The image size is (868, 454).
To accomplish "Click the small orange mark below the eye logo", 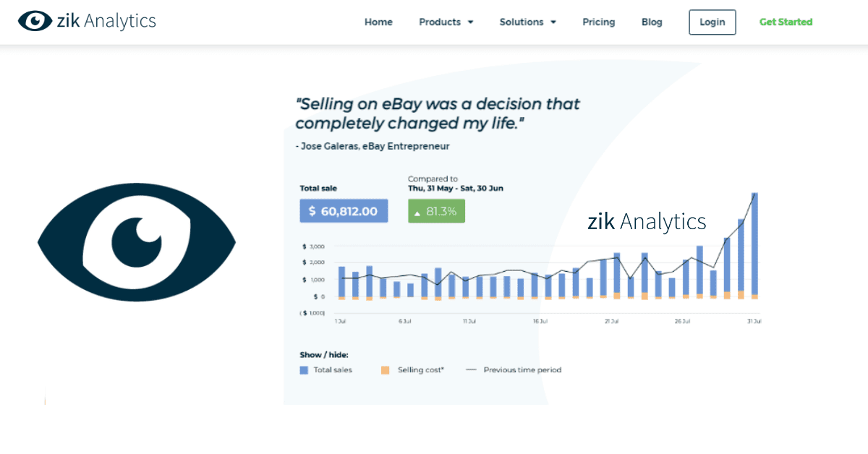I will pyautogui.click(x=45, y=400).
